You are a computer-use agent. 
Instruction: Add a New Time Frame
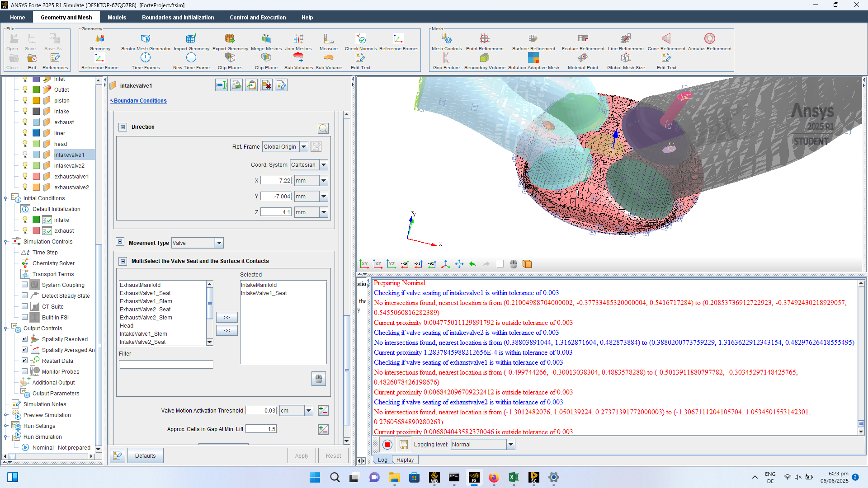(191, 61)
